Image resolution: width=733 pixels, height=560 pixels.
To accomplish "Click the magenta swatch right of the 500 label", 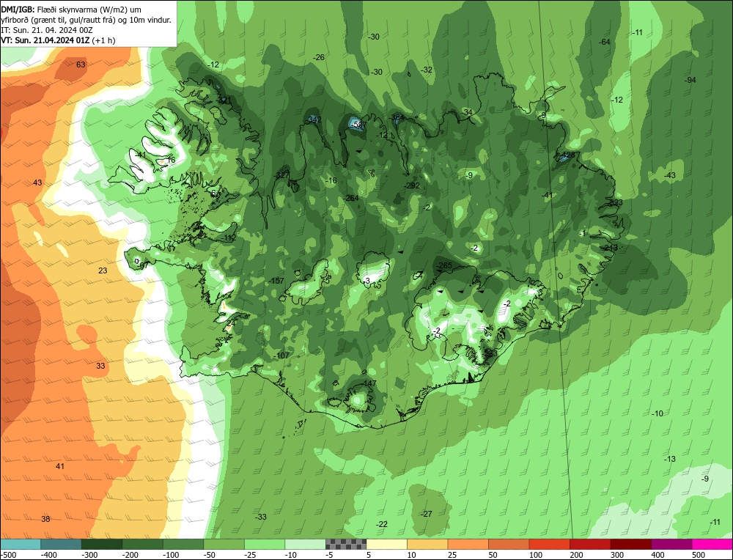I will (712, 544).
